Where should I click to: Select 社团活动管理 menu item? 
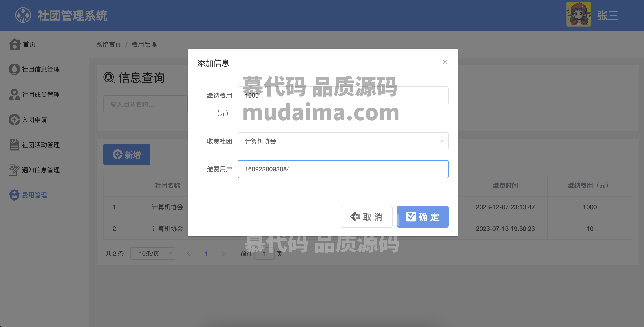[41, 145]
